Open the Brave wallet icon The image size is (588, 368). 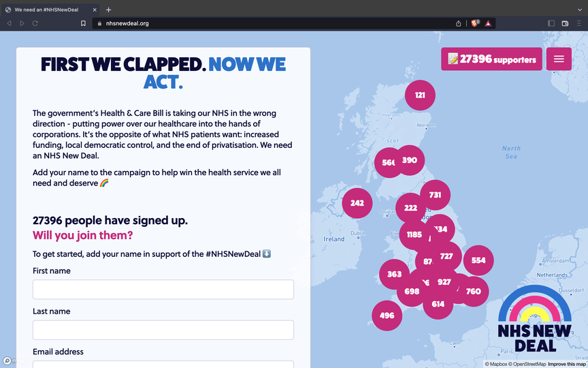565,23
